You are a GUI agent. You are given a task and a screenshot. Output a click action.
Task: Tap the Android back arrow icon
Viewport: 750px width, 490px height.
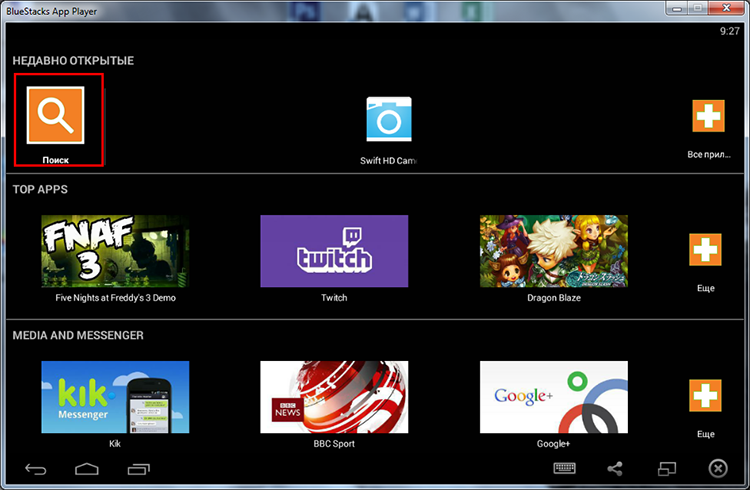[36, 469]
